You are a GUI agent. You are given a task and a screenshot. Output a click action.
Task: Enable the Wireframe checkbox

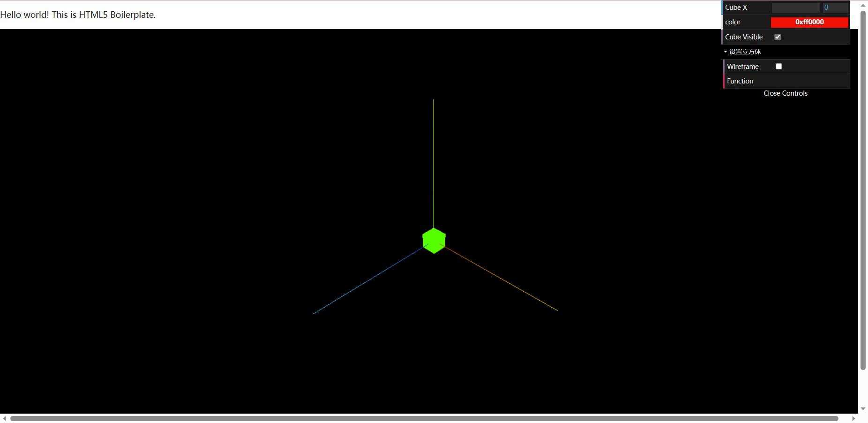click(779, 67)
